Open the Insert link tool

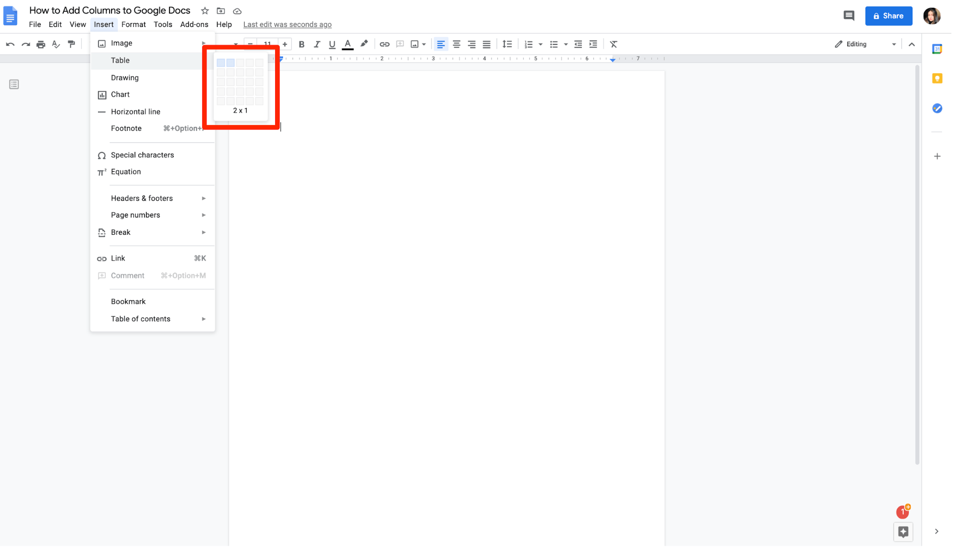click(x=384, y=44)
